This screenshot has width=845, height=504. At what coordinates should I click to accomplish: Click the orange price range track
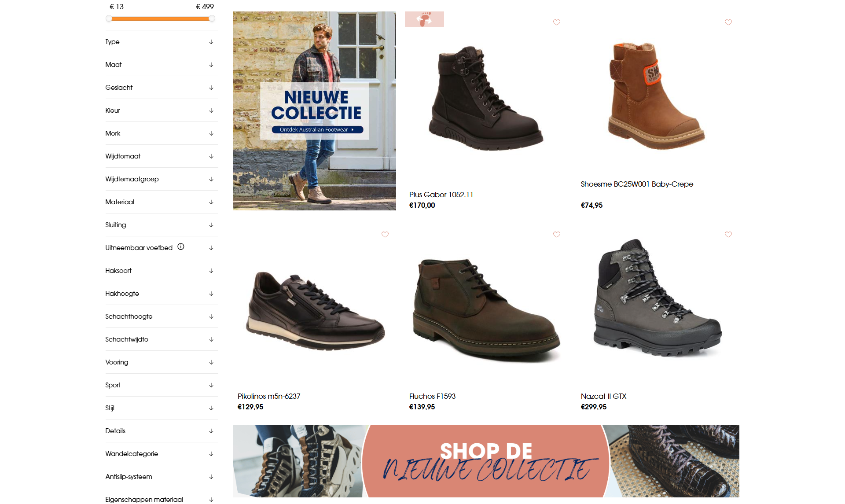tap(160, 18)
